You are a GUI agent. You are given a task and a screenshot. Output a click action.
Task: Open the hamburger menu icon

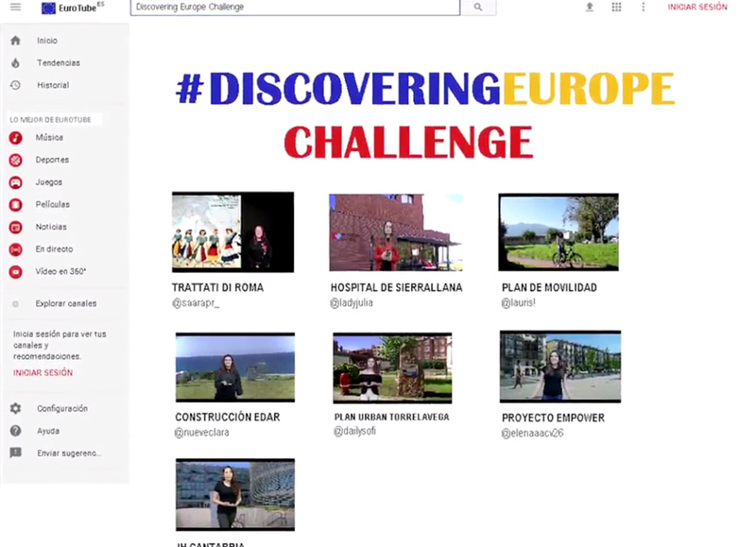point(15,8)
